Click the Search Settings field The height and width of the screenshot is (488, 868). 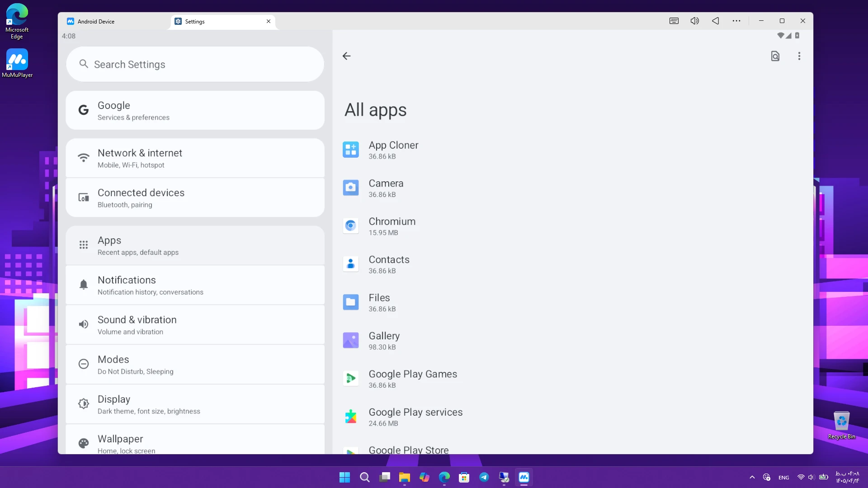click(x=195, y=64)
